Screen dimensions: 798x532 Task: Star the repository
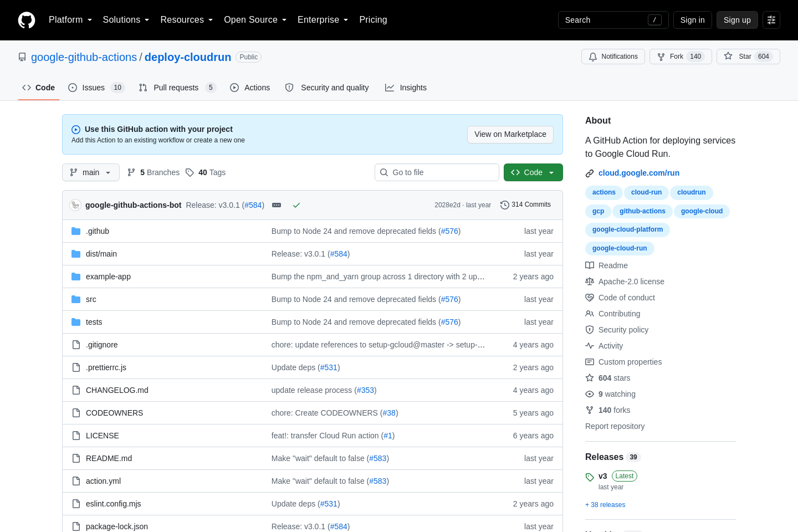pos(748,57)
